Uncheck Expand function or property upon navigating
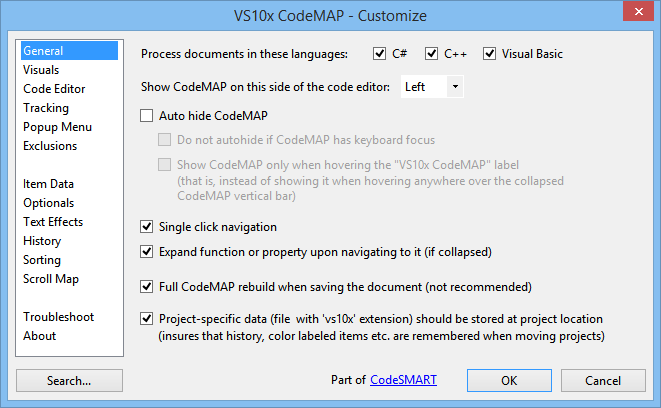 click(146, 252)
